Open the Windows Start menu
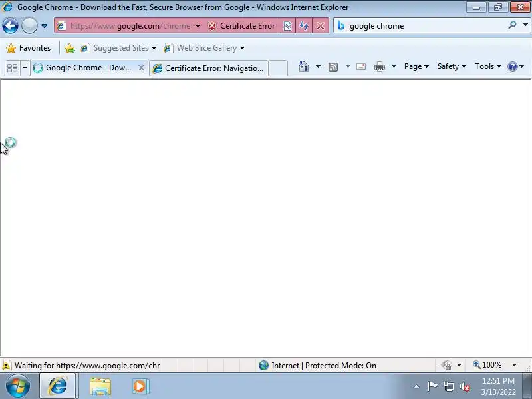 pyautogui.click(x=17, y=386)
